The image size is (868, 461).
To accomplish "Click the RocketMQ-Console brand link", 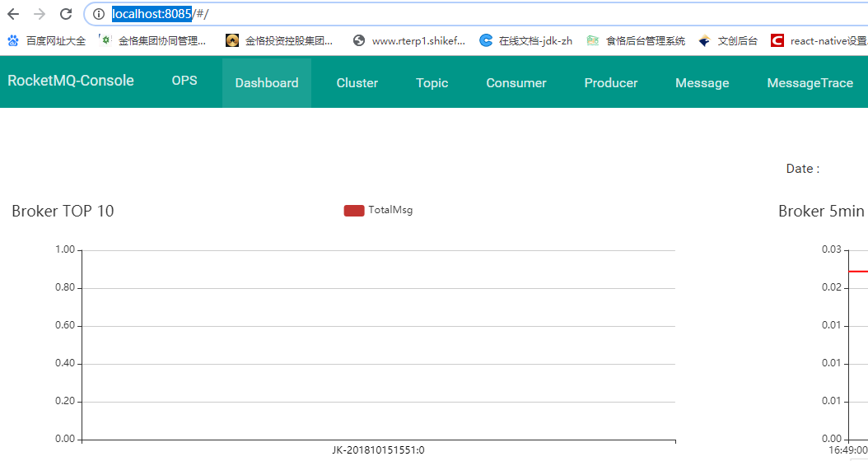I will (x=71, y=81).
